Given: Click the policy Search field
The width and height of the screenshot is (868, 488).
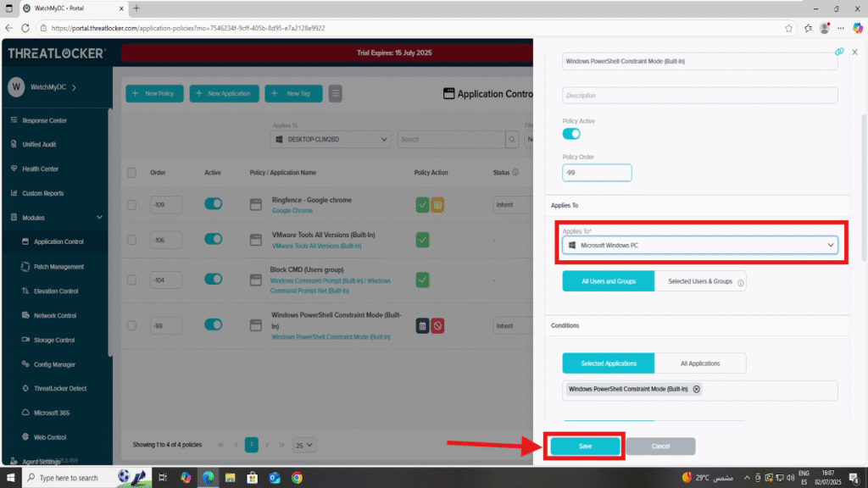Looking at the screenshot, I should coord(451,140).
